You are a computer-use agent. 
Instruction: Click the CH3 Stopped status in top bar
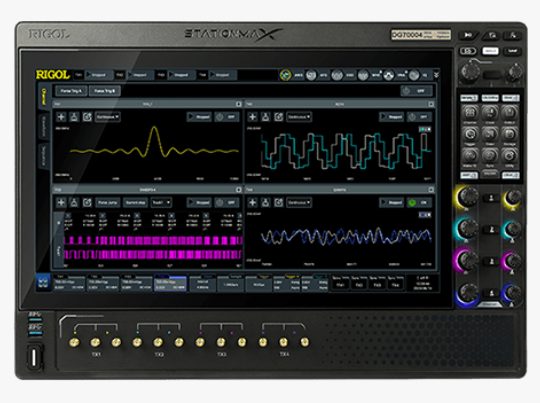point(181,75)
